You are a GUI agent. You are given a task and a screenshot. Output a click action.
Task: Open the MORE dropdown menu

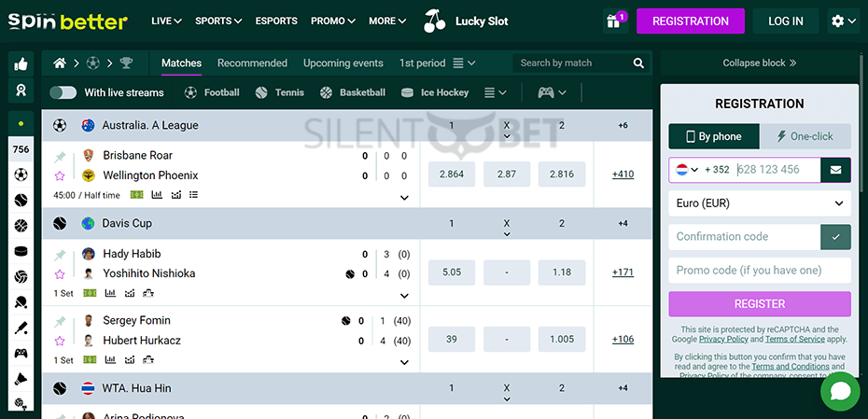(387, 21)
